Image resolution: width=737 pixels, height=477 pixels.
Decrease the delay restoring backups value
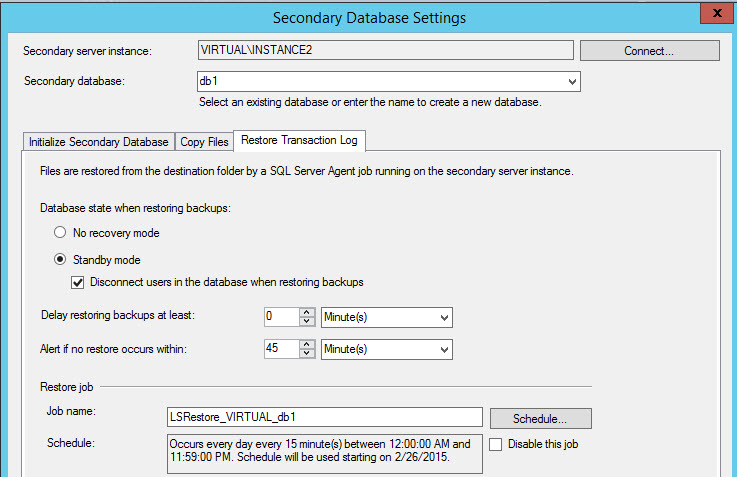pyautogui.click(x=308, y=322)
